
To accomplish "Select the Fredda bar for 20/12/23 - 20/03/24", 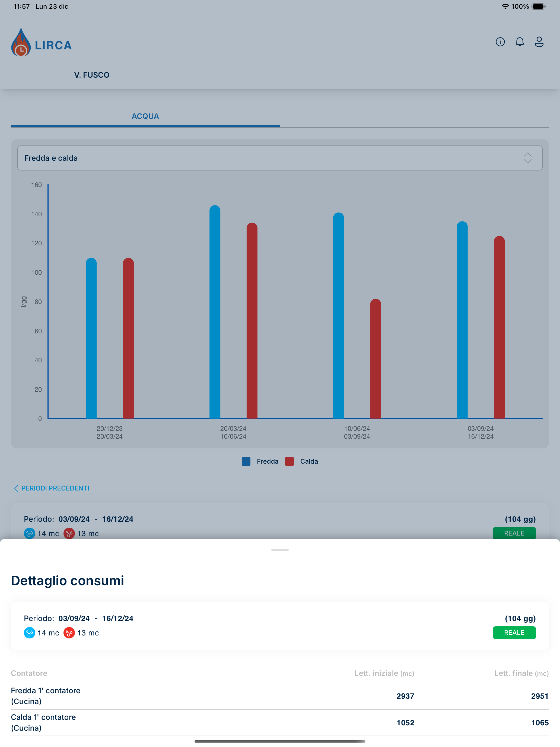I will pos(91,338).
